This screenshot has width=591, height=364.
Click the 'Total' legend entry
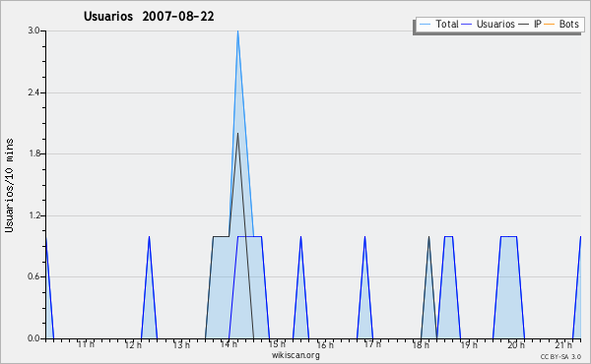pyautogui.click(x=438, y=25)
